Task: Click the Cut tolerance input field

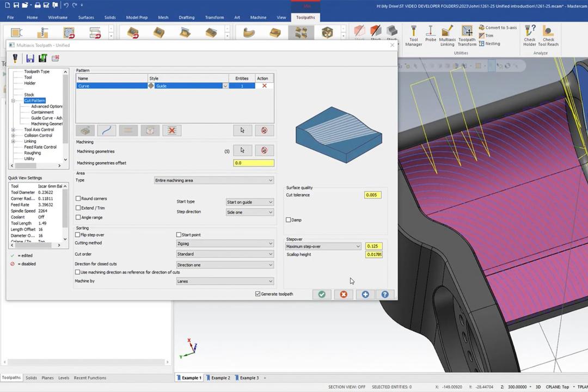Action: click(373, 195)
